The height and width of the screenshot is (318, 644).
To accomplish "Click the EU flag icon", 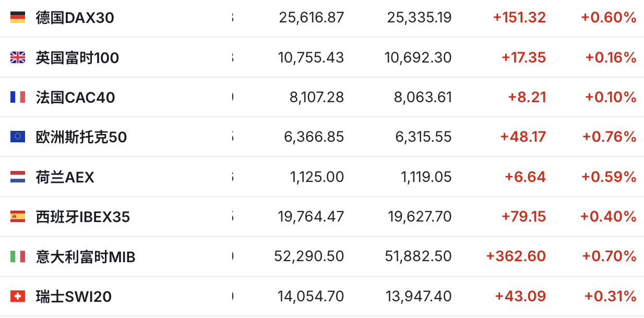I will tap(18, 137).
